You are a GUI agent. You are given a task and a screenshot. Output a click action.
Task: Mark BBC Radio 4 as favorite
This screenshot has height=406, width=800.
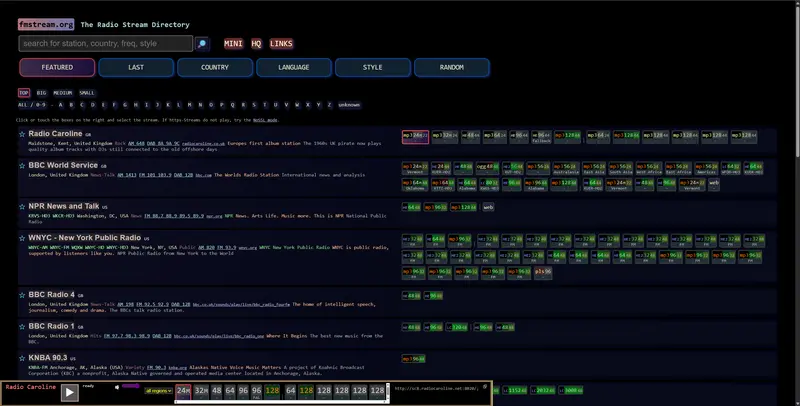tap(22, 295)
